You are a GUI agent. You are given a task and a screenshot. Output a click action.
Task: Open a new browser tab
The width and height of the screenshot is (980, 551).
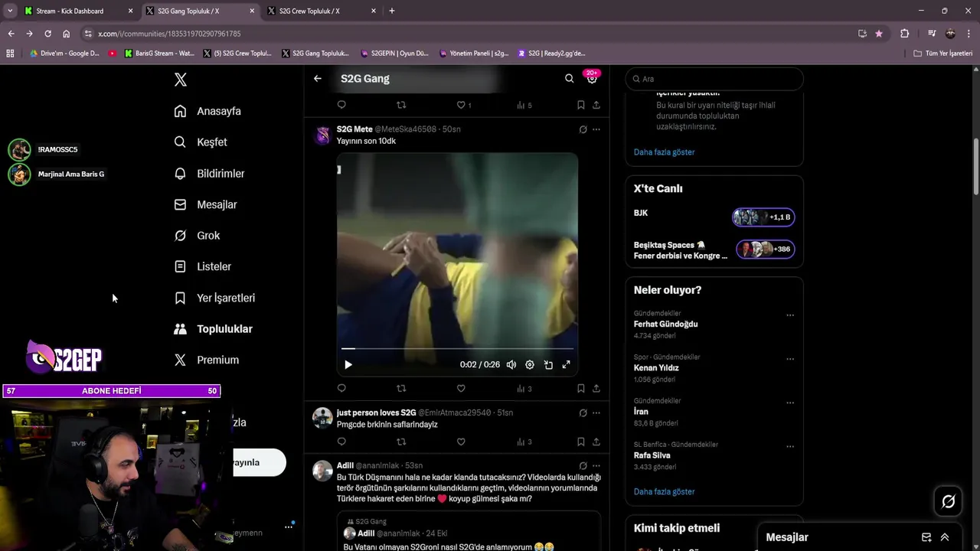pyautogui.click(x=392, y=11)
